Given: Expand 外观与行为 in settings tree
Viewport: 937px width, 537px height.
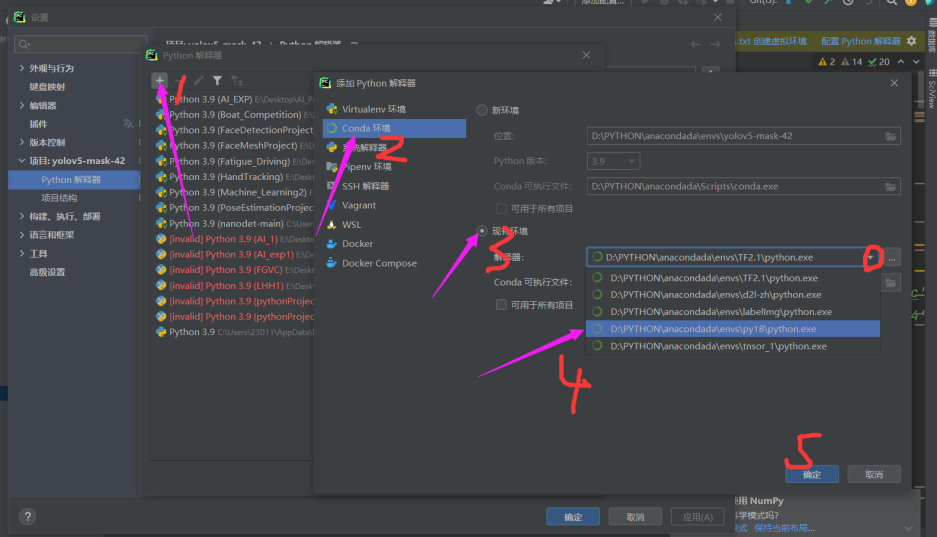Looking at the screenshot, I should tap(22, 68).
